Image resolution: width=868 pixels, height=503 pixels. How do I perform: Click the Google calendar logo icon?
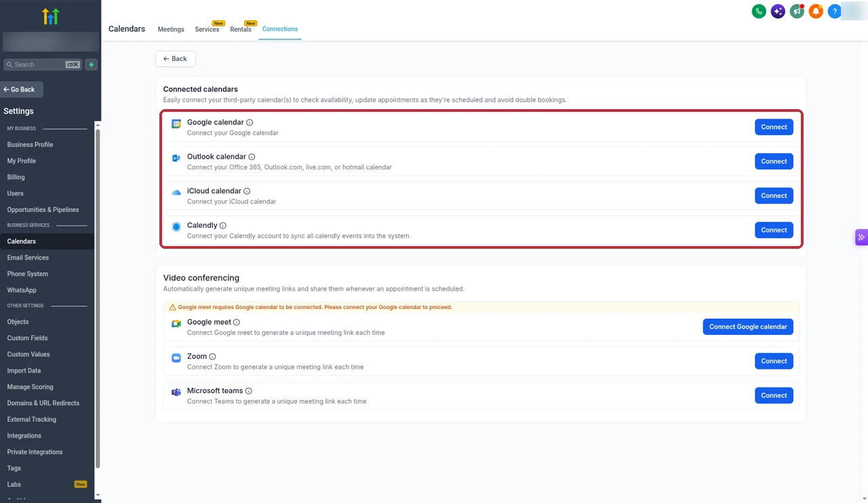(x=176, y=123)
